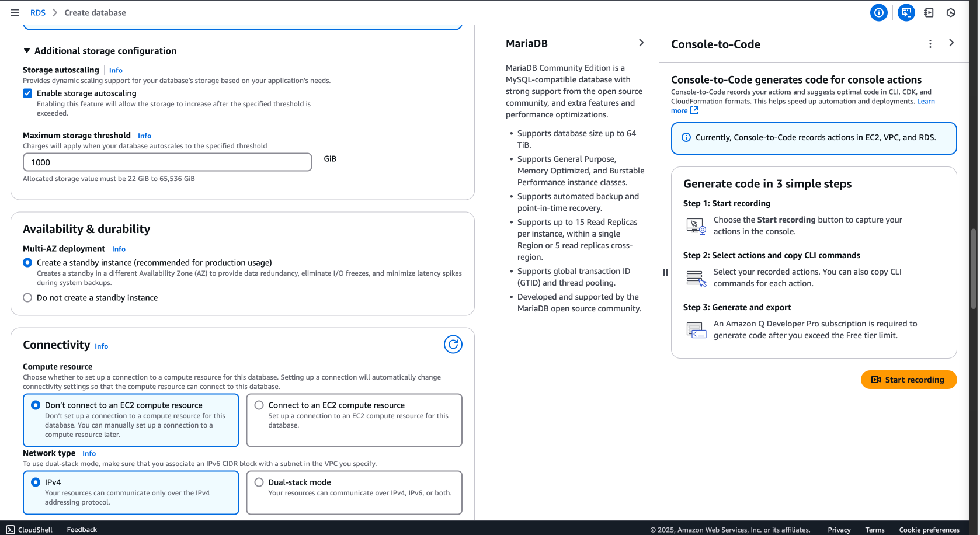The width and height of the screenshot is (980, 535).
Task: Open Network type Info link
Action: coord(89,453)
